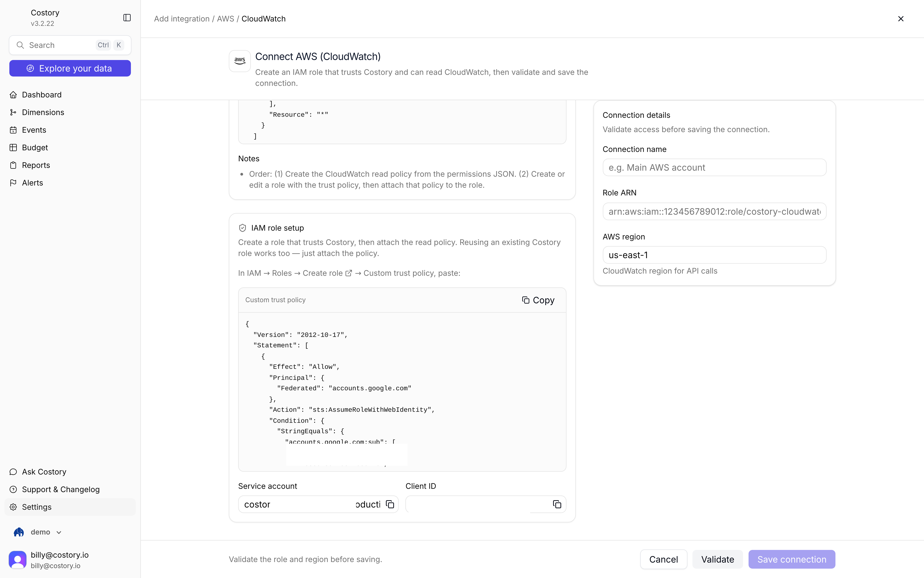The height and width of the screenshot is (578, 924).
Task: Click the "Resource": "*" code line
Action: click(x=299, y=115)
